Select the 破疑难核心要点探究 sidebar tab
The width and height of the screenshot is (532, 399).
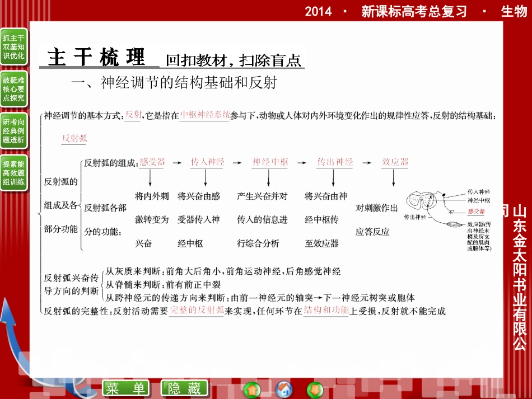click(x=13, y=89)
